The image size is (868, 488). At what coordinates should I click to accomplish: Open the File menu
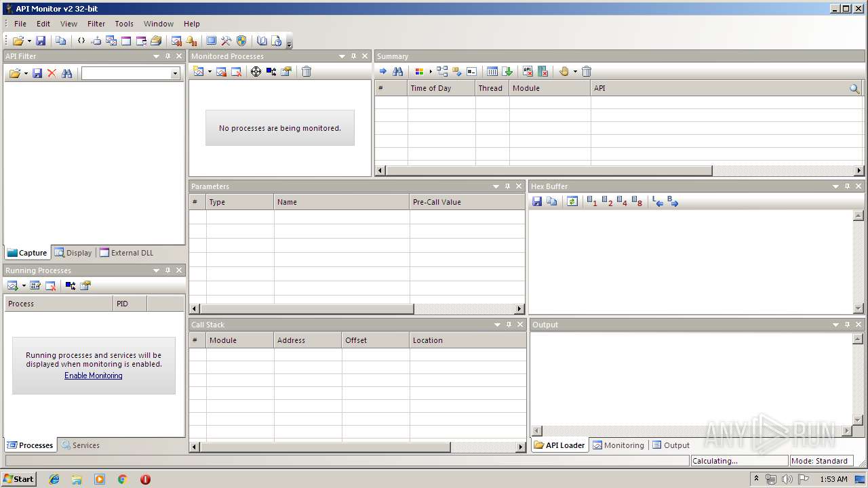[20, 24]
